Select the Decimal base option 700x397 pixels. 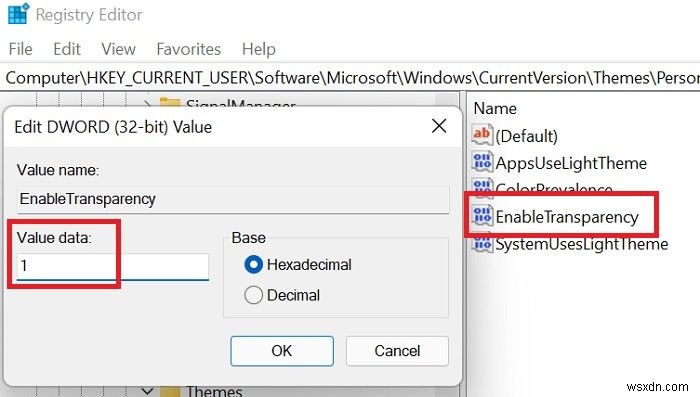coord(282,295)
